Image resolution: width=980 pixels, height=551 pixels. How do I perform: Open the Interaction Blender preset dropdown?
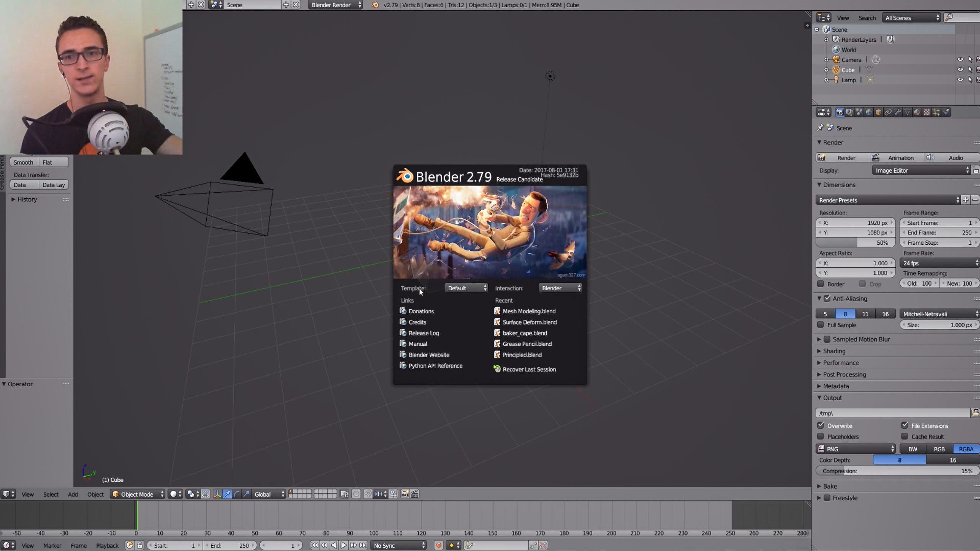[560, 288]
